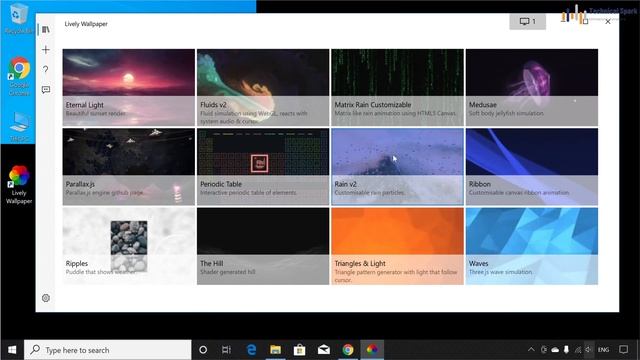This screenshot has height=360, width=640.
Task: Select the Recycle Bin desktop icon
Action: pos(18,18)
